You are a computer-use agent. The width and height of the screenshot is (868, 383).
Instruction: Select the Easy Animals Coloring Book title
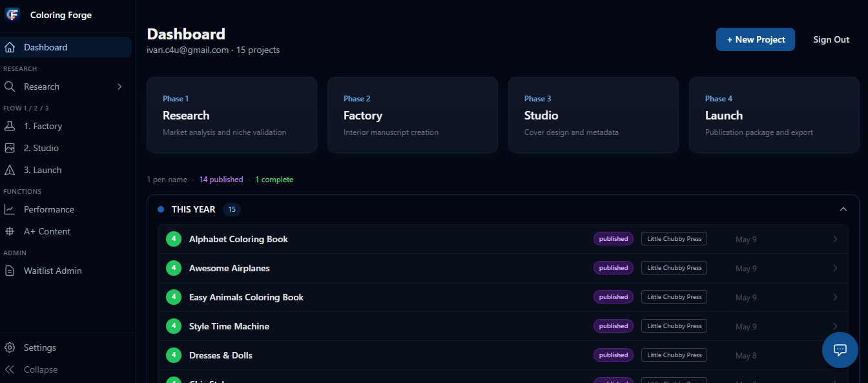point(246,297)
